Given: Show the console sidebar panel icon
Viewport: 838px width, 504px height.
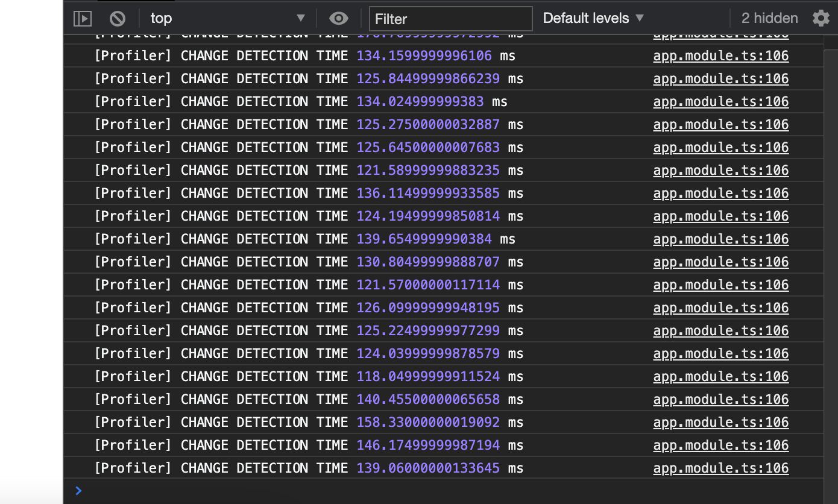Looking at the screenshot, I should (x=83, y=19).
